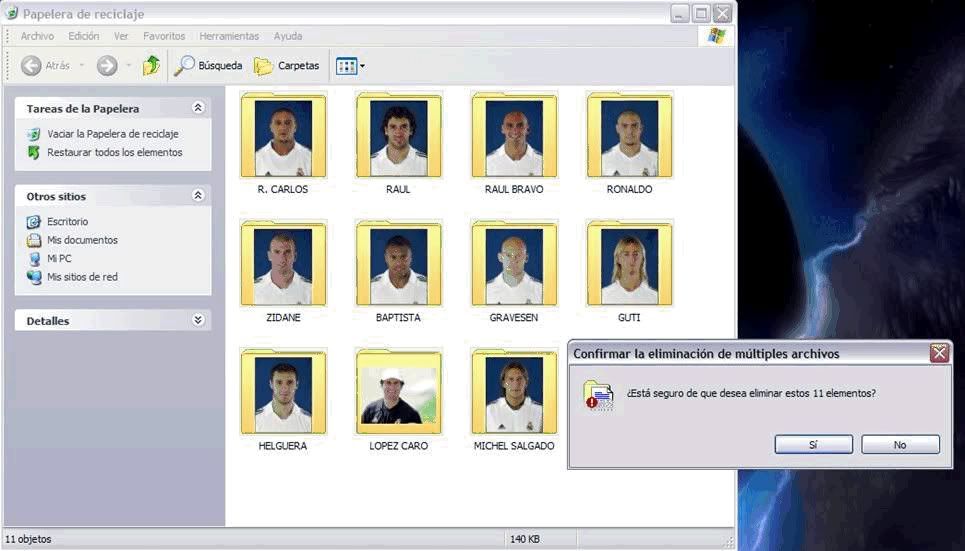
Task: Click the Mi PC computer icon
Action: (34, 259)
